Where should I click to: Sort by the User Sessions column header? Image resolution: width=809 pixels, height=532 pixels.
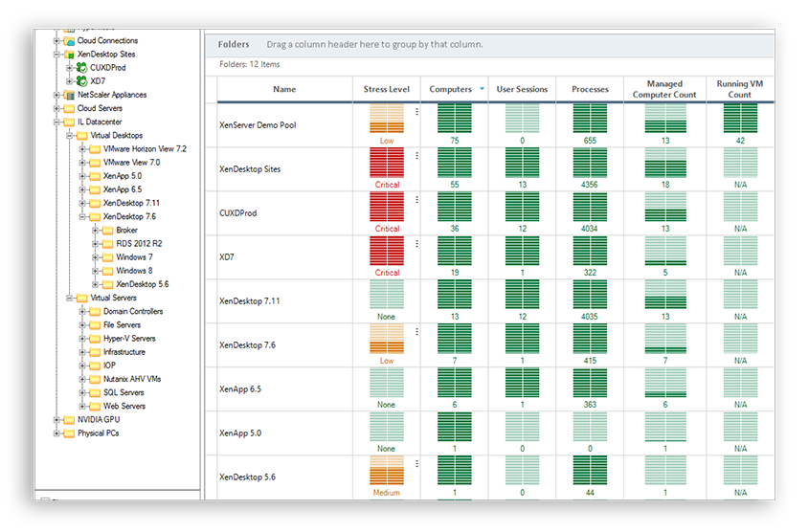[522, 89]
